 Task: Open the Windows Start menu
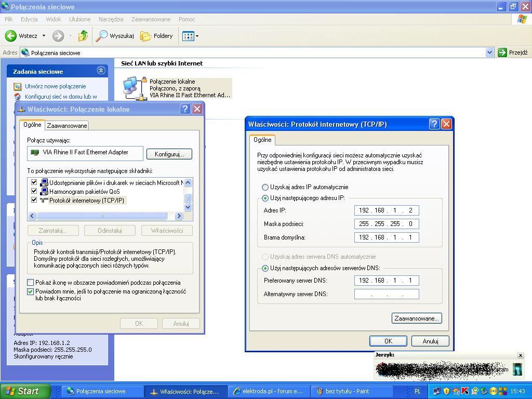click(25, 391)
